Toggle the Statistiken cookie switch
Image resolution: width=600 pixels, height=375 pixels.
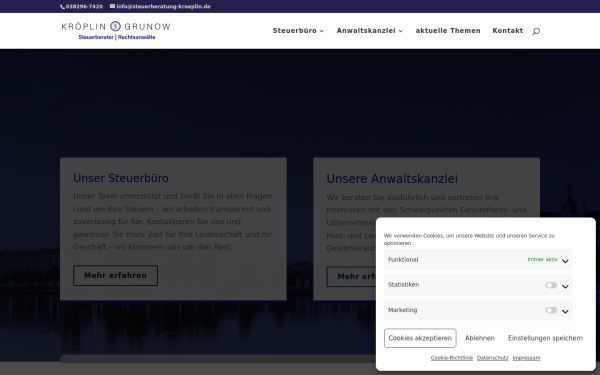(x=551, y=285)
